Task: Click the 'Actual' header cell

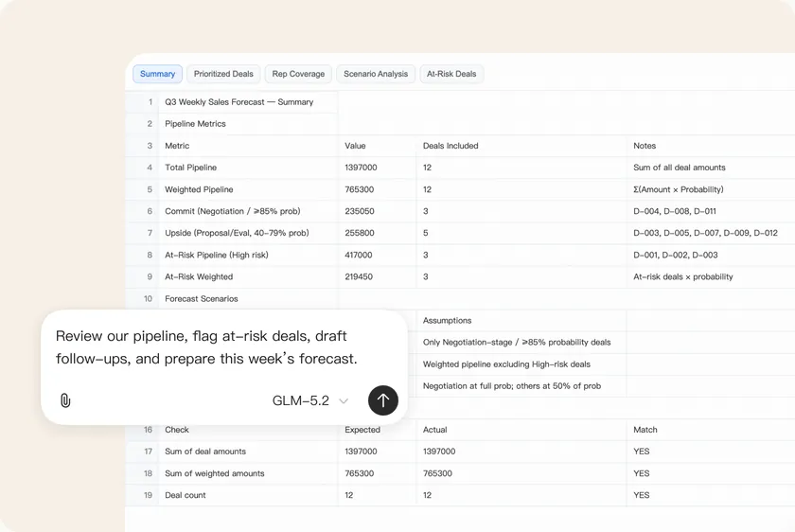Action: click(521, 430)
